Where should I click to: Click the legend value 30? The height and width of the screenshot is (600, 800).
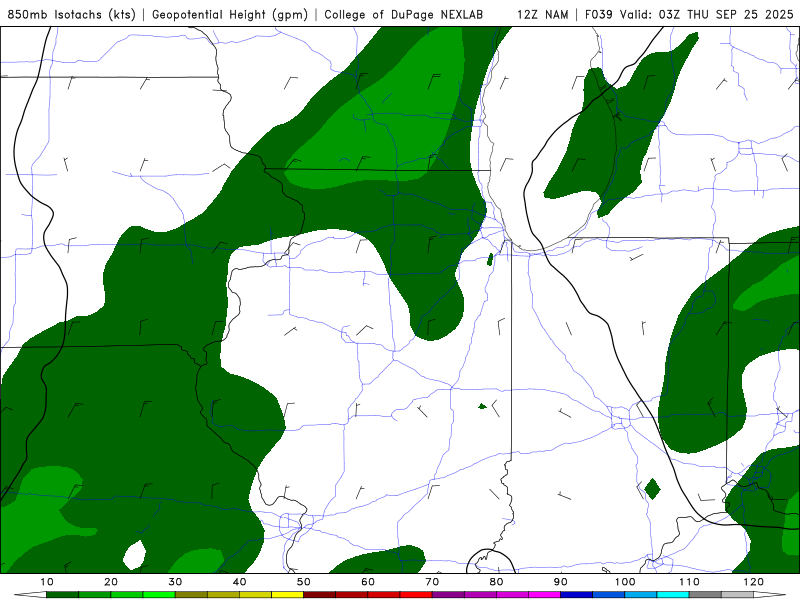pos(175,582)
